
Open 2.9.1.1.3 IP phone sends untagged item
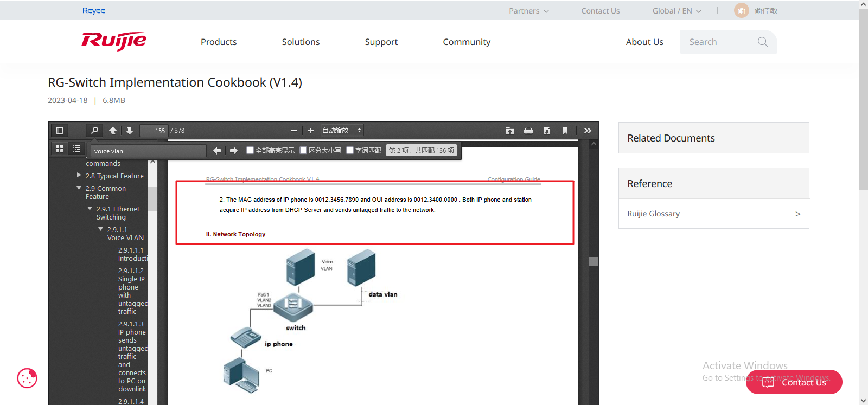click(133, 356)
